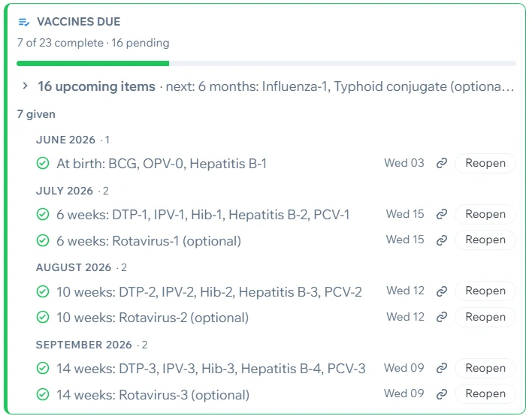The image size is (532, 419).
Task: Uncheck 10 weeks: Rotavirus-2 (optional) item
Action: (x=43, y=318)
